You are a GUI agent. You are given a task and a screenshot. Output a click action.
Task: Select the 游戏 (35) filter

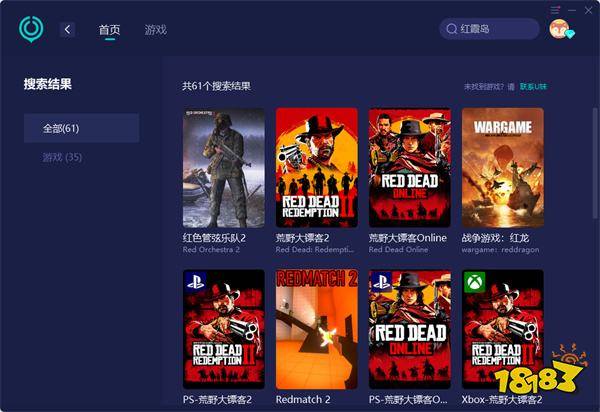pos(62,158)
